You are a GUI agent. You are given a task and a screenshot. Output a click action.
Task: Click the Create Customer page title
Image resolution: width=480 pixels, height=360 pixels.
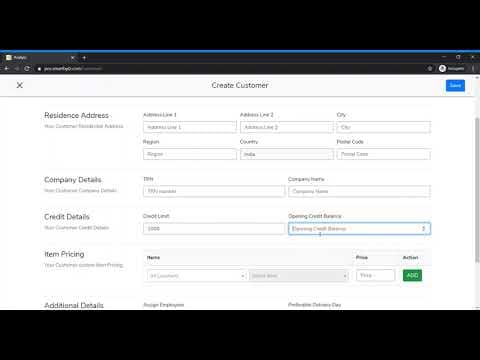(240, 85)
